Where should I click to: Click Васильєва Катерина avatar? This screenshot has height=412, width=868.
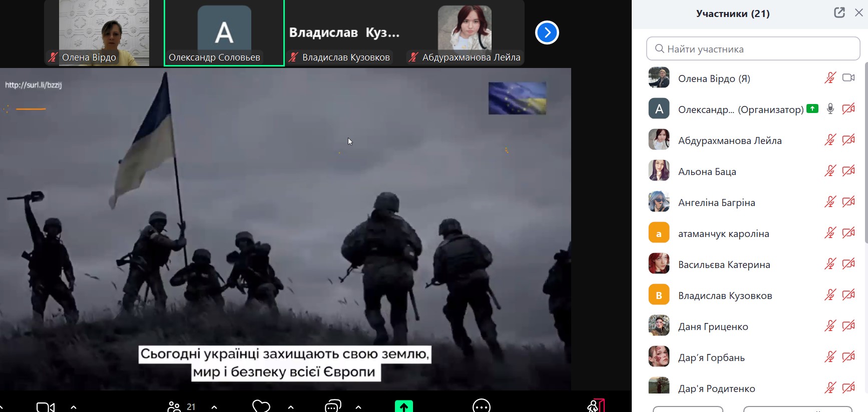[x=659, y=263]
